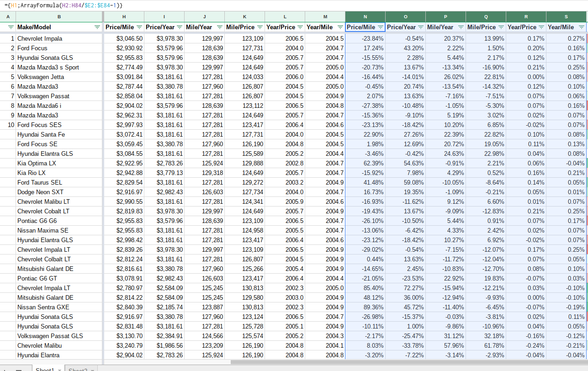
Task: Open filter icon for Price/Mile in column H
Action: (x=139, y=27)
